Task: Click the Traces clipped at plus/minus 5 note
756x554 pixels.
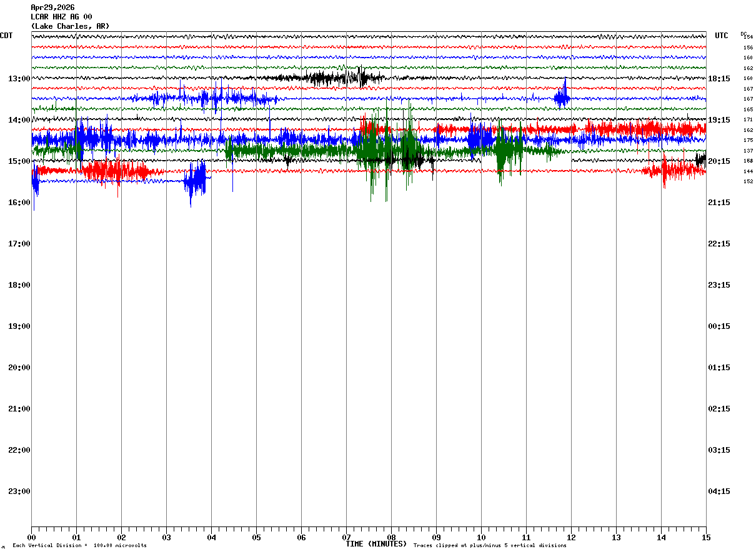Action: click(x=490, y=546)
